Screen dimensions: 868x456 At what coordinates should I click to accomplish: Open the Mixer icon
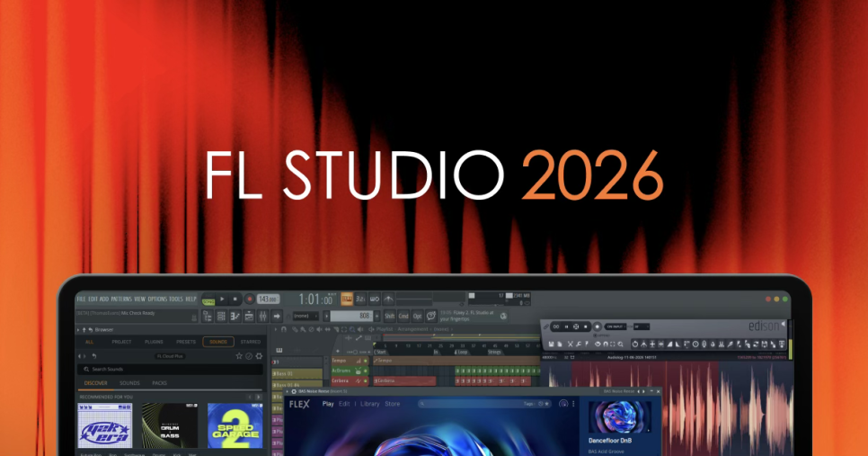point(263,316)
